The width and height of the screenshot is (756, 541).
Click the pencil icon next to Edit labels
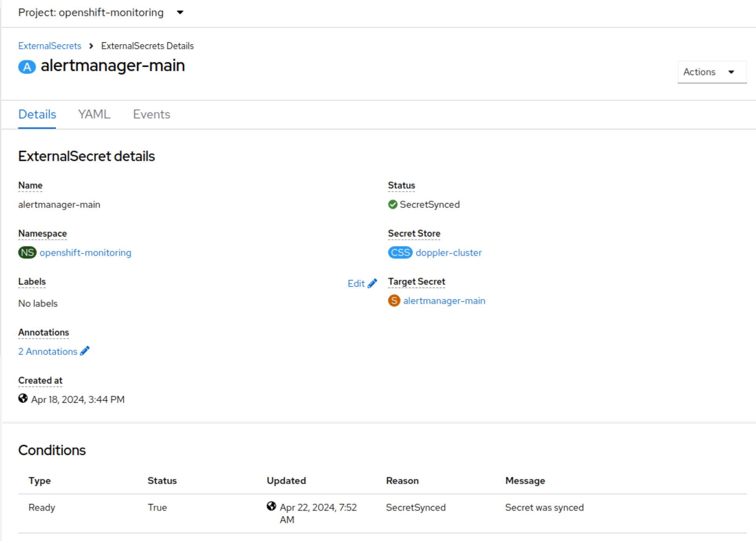(x=373, y=283)
